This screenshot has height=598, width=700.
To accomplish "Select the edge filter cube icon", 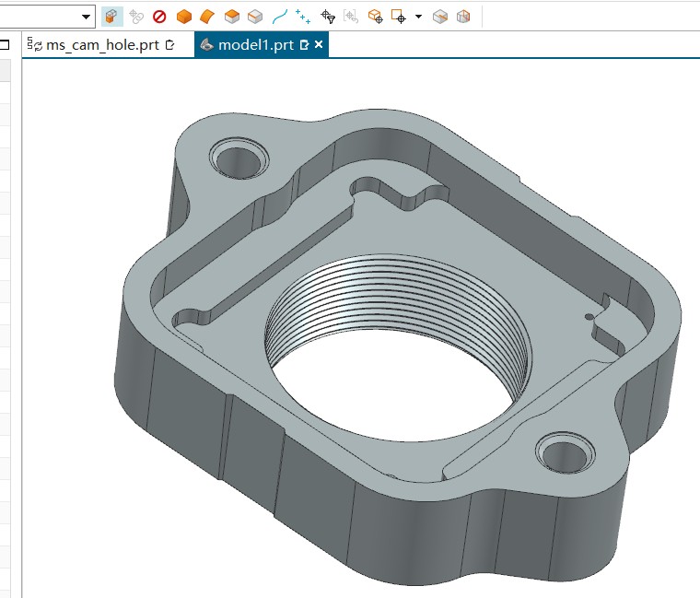I will [255, 17].
